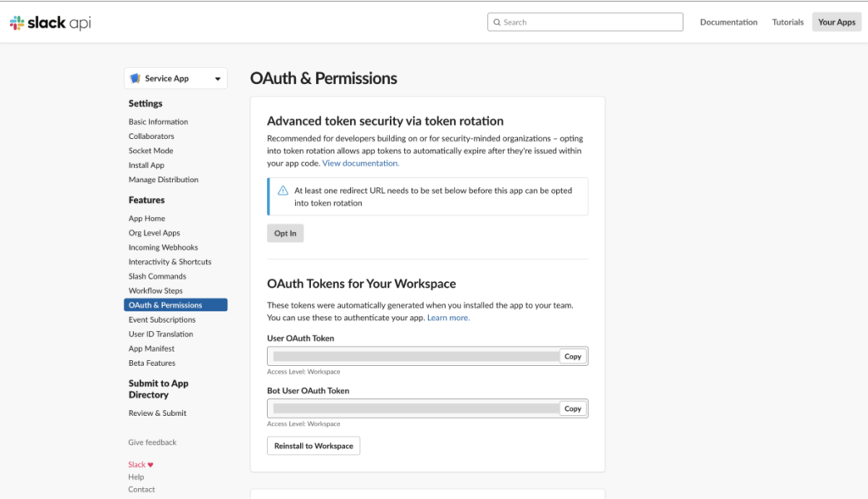The image size is (868, 499).
Task: Select Basic Information in sidebar
Action: (x=159, y=122)
